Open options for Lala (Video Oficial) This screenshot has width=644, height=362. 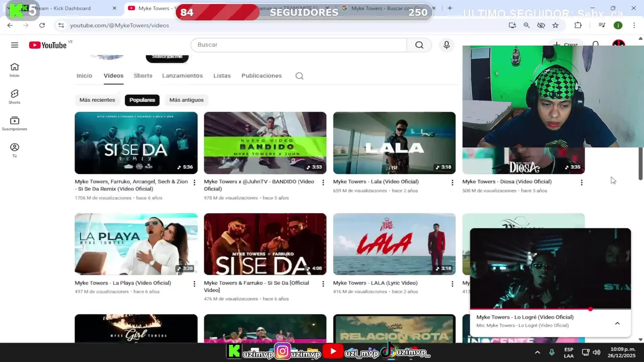coord(452,183)
